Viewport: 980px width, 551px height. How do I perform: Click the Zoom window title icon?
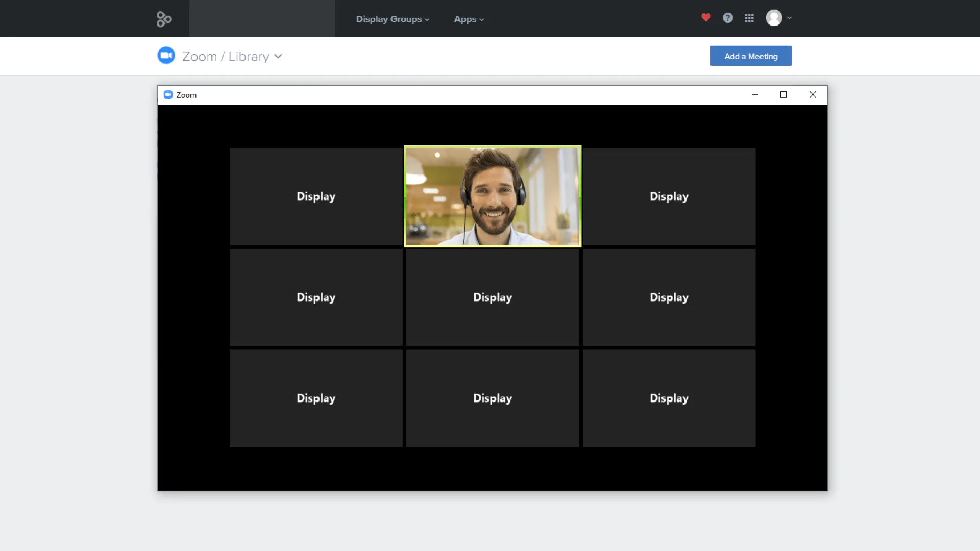pos(168,95)
